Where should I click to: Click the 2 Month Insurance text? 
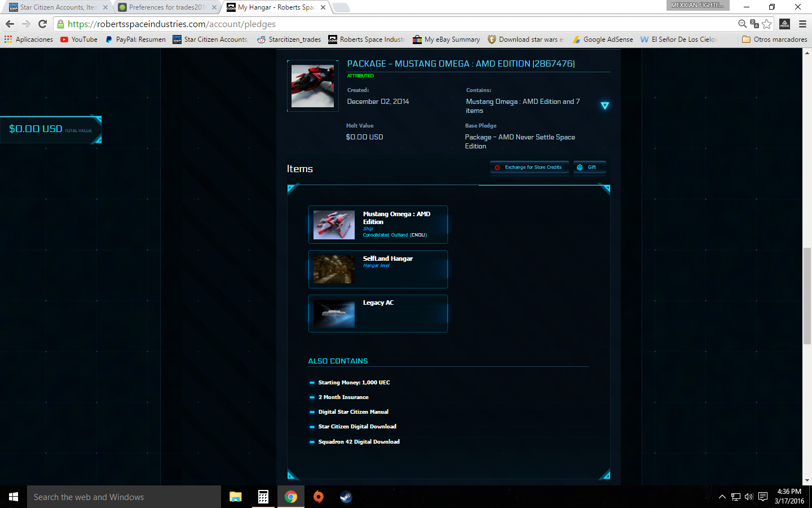point(343,397)
